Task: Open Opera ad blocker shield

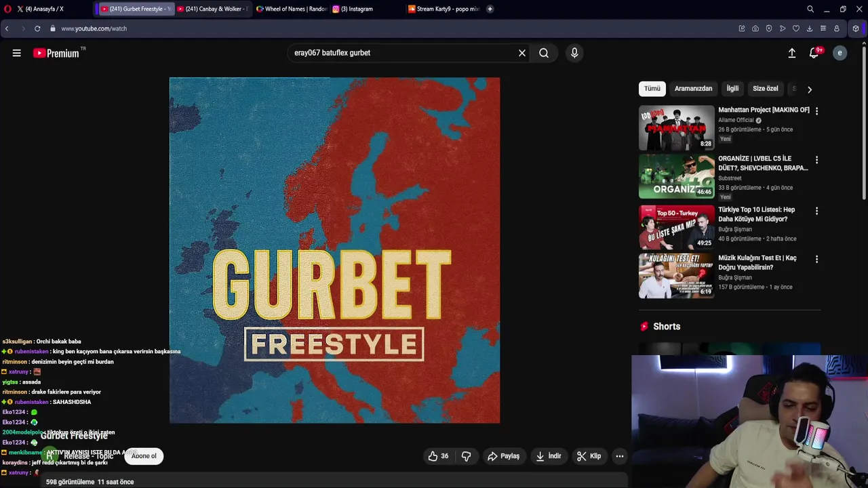Action: pyautogui.click(x=768, y=28)
